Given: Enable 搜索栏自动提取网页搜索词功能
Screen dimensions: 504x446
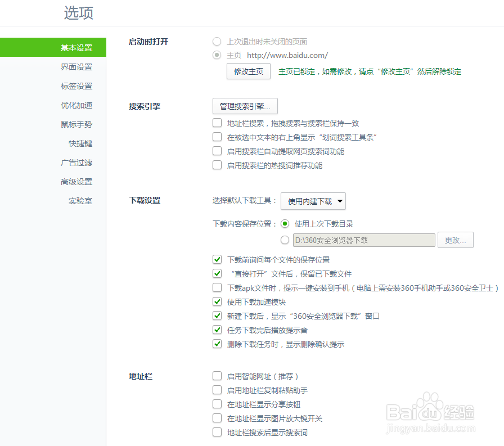Looking at the screenshot, I should click(217, 151).
